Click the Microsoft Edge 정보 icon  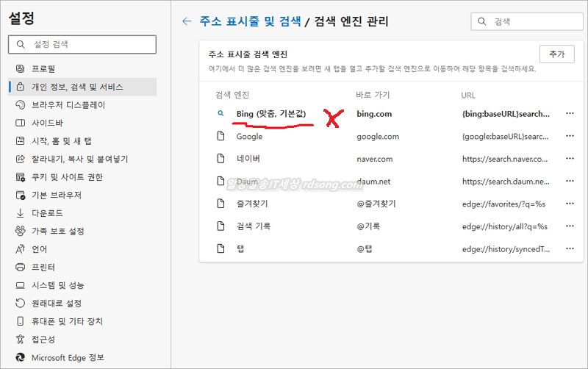pyautogui.click(x=21, y=357)
